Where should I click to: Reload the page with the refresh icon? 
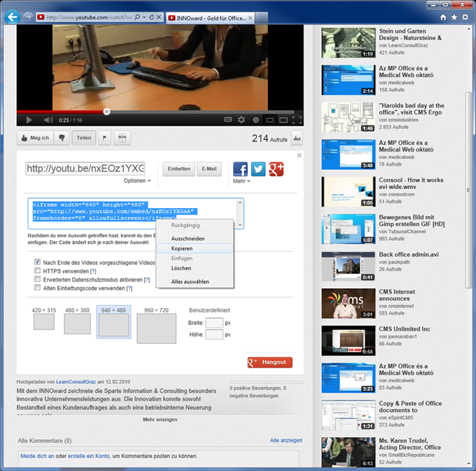(x=152, y=17)
